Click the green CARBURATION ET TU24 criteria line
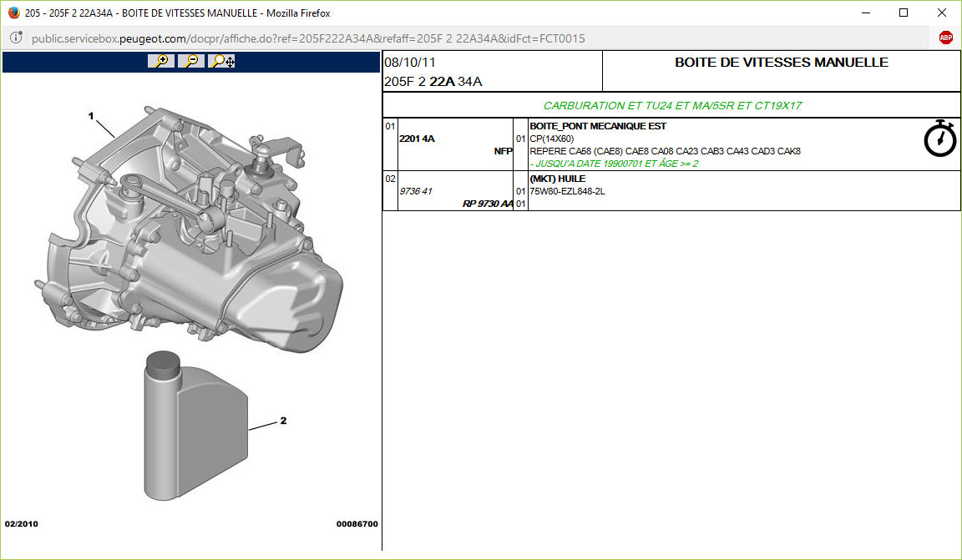Image resolution: width=962 pixels, height=560 pixels. (672, 106)
